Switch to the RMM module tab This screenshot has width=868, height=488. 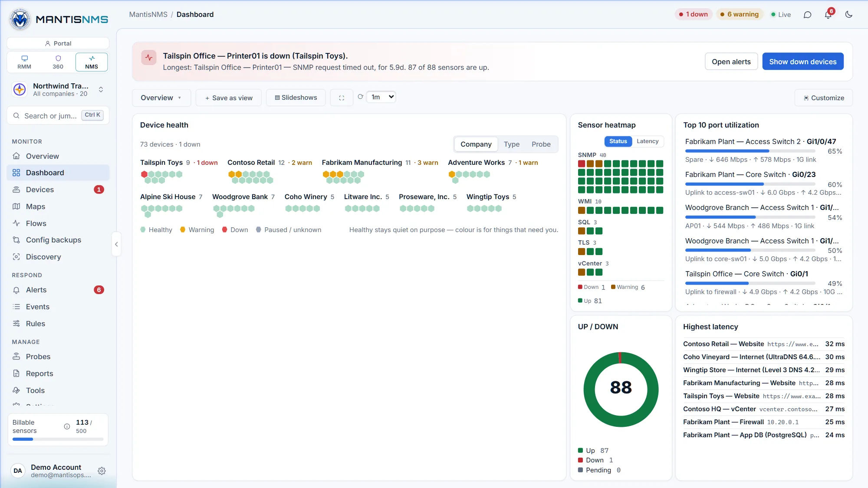coord(24,62)
